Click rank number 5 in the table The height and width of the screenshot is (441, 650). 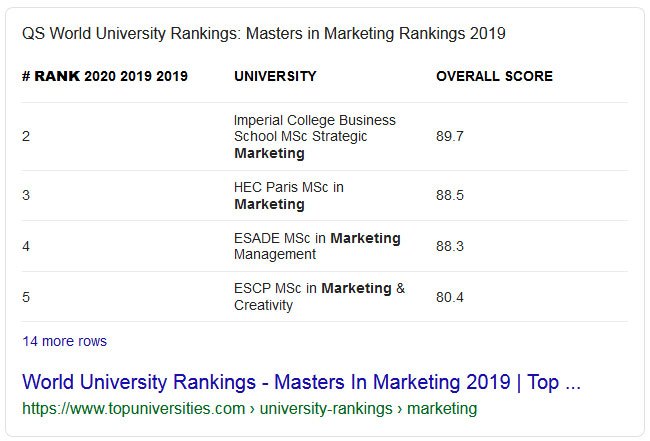click(26, 297)
